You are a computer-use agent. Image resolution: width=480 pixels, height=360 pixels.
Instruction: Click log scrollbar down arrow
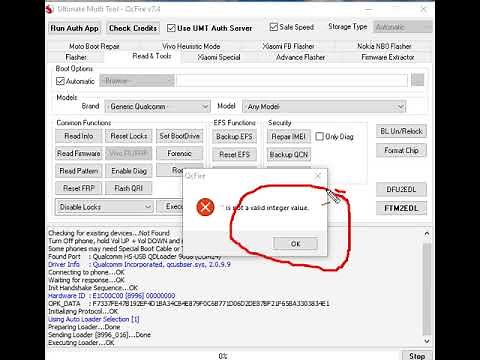pos(427,341)
